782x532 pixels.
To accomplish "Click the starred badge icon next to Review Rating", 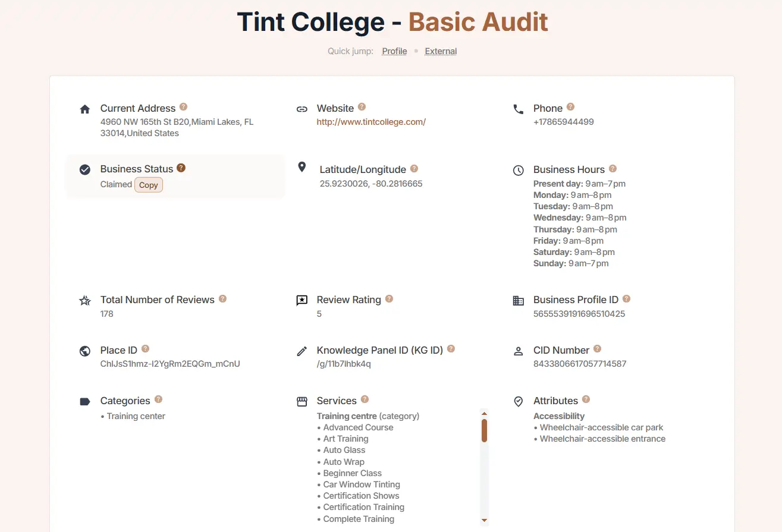I will pos(302,300).
